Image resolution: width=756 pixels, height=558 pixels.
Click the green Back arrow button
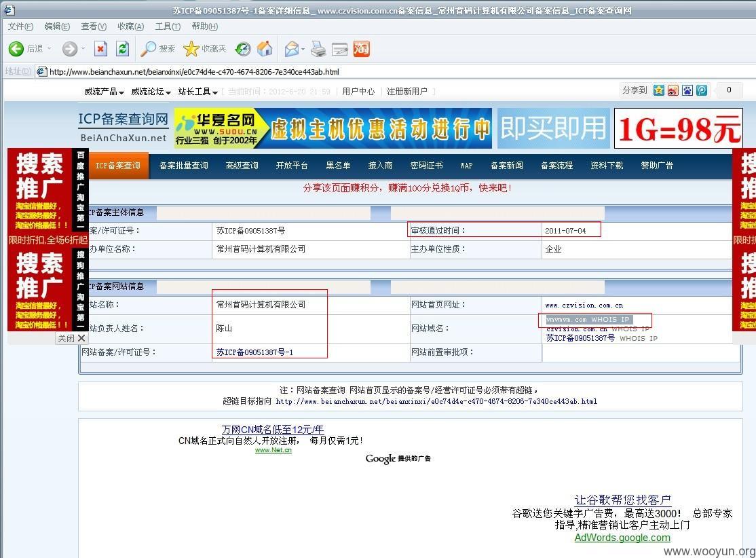(16, 49)
